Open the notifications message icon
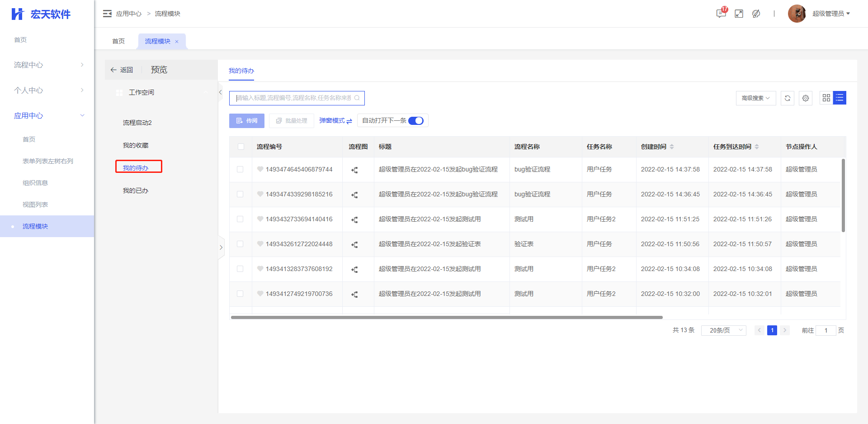 coord(721,14)
